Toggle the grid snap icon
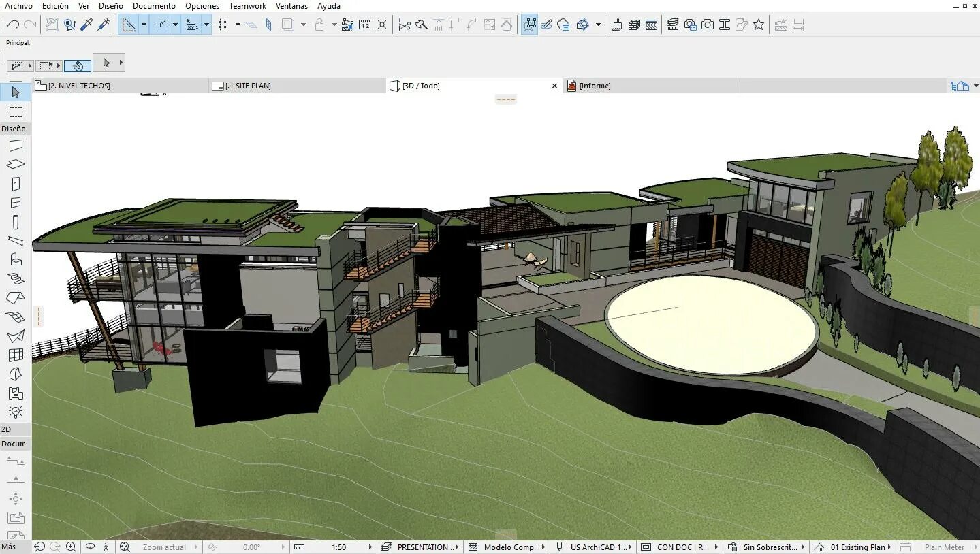980x554 pixels. 223,25
